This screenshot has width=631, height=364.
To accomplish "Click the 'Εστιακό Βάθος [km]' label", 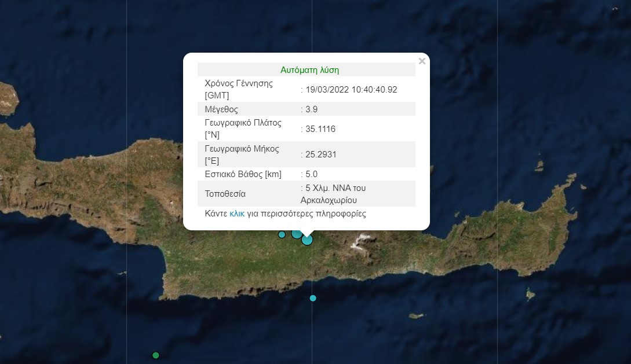I will 243,174.
